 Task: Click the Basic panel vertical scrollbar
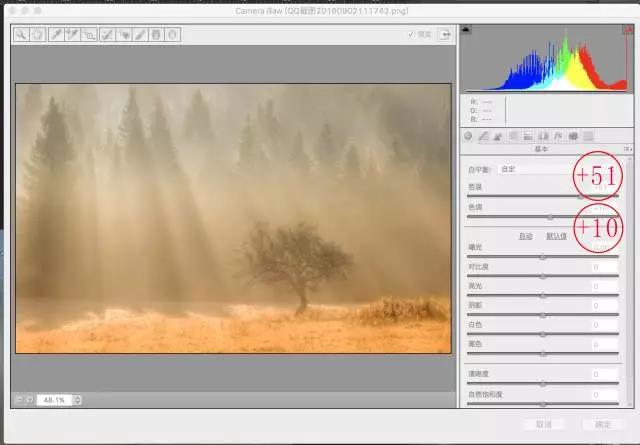629,281
